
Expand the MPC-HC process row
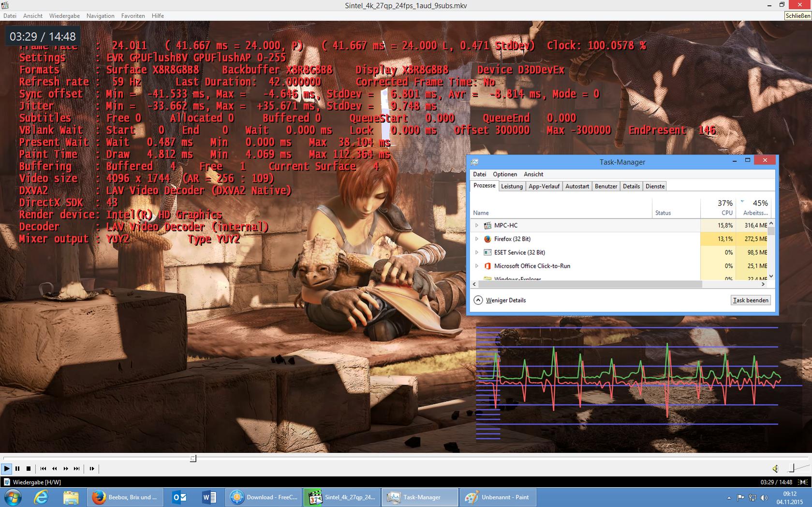[x=477, y=225]
